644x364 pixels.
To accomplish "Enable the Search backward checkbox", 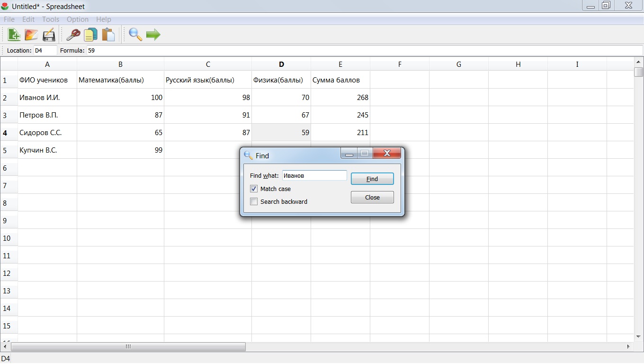I will tap(254, 201).
